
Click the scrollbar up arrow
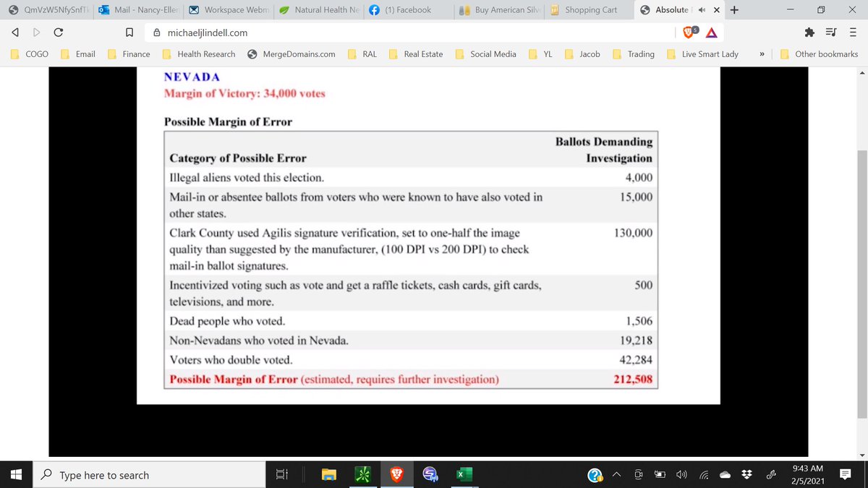pyautogui.click(x=861, y=72)
